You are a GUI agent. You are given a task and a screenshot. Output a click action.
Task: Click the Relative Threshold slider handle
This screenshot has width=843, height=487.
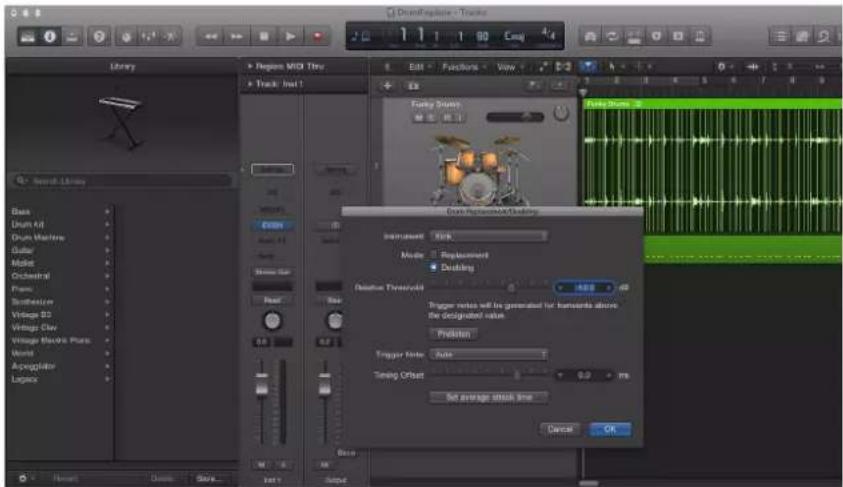(511, 288)
